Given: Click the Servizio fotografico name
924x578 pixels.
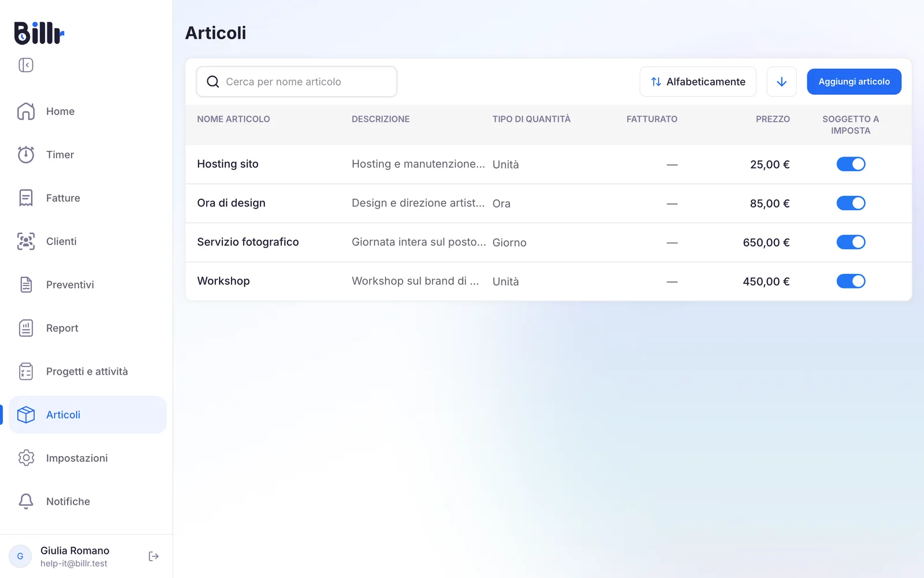Looking at the screenshot, I should [x=248, y=242].
